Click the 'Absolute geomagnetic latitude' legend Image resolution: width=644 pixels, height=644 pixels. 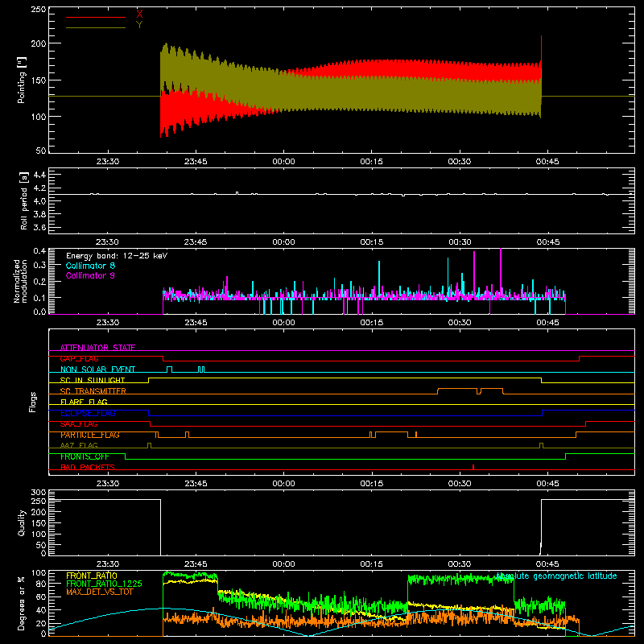[x=556, y=576]
